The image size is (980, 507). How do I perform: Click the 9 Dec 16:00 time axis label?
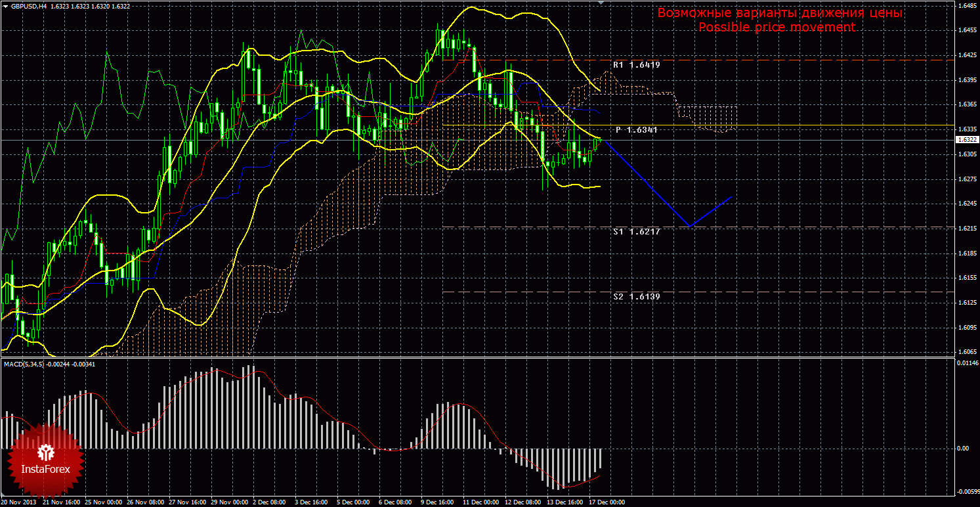(x=436, y=502)
